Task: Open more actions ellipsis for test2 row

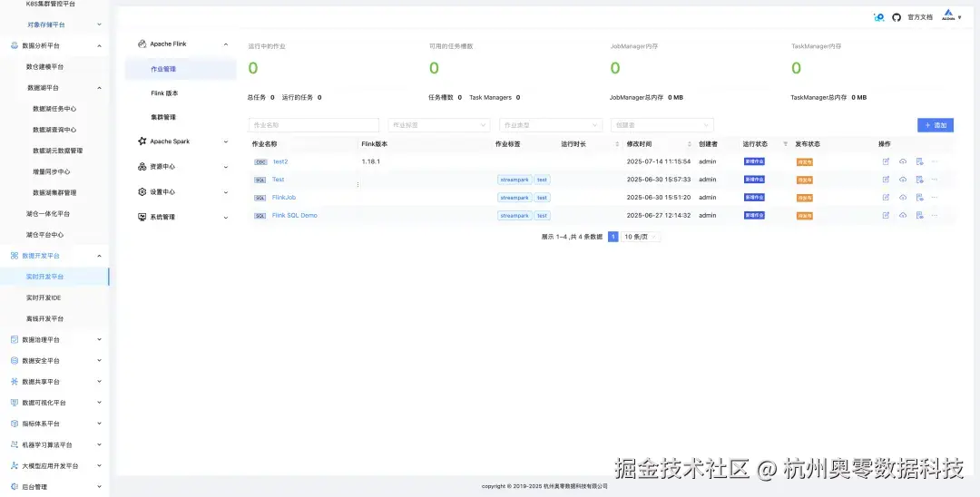Action: coord(935,161)
